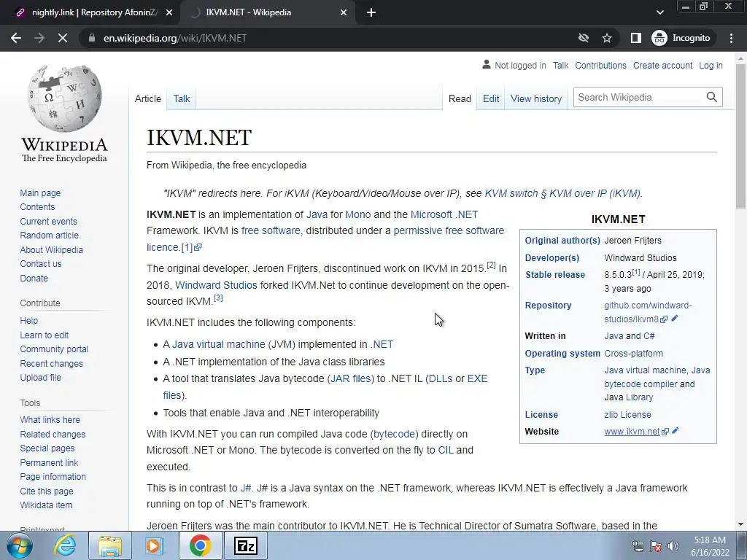Open Windows Explorer folder taskbar icon
Image resolution: width=747 pixels, height=560 pixels.
(x=110, y=545)
